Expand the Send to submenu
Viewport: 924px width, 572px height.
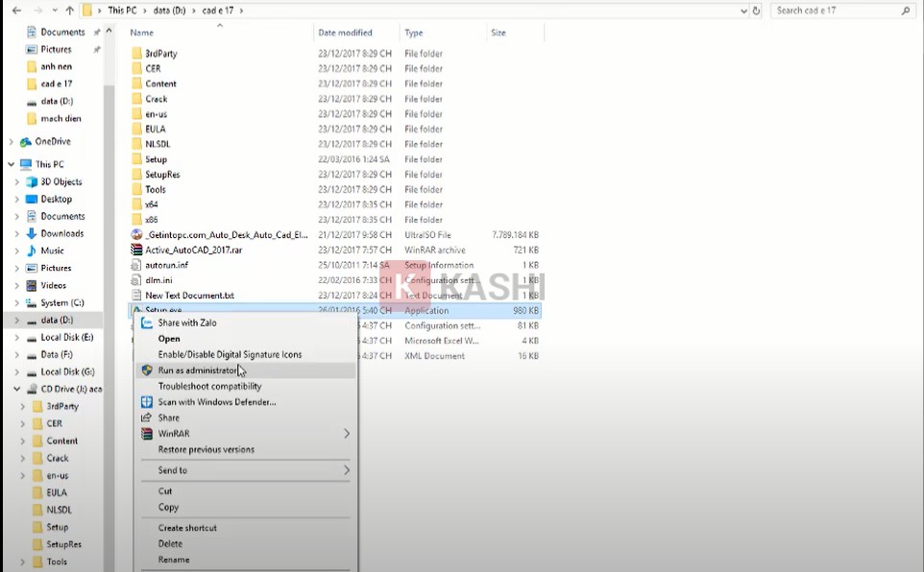346,470
